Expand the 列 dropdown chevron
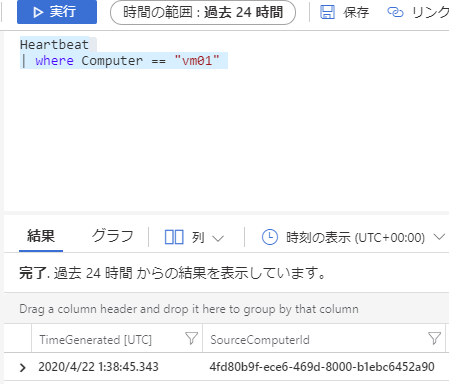 (218, 238)
